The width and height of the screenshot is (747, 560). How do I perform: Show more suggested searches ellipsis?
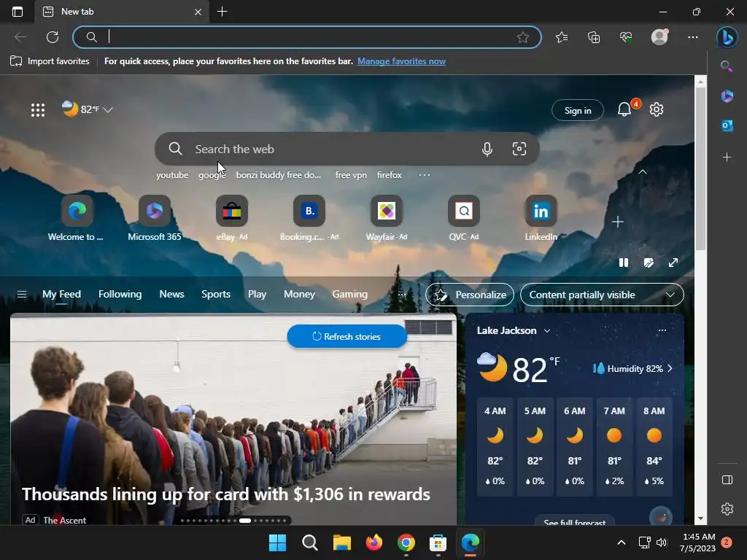[424, 175]
